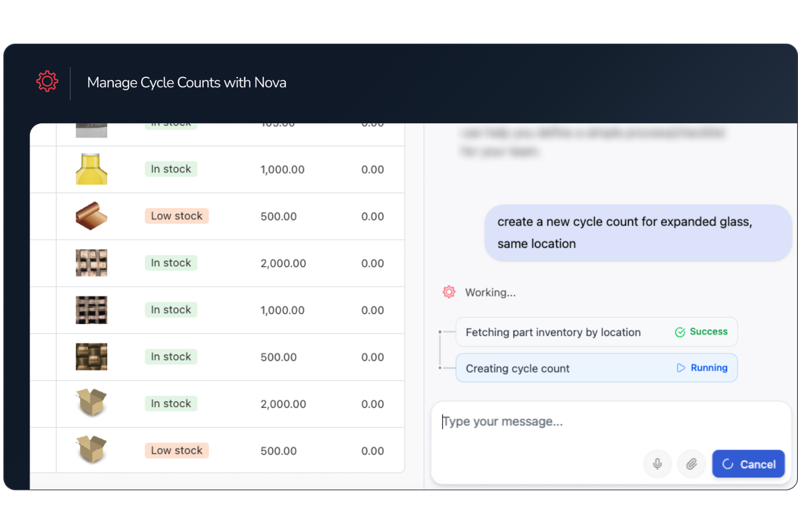The width and height of the screenshot is (798, 532).
Task: Click the microphone icon to dictate a message
Action: tap(657, 464)
